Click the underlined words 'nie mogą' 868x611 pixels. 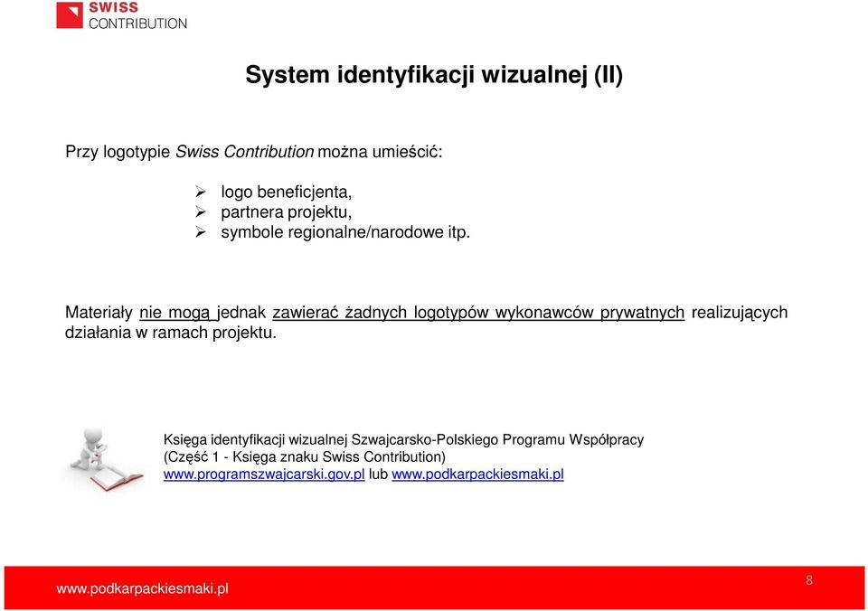[x=175, y=313]
